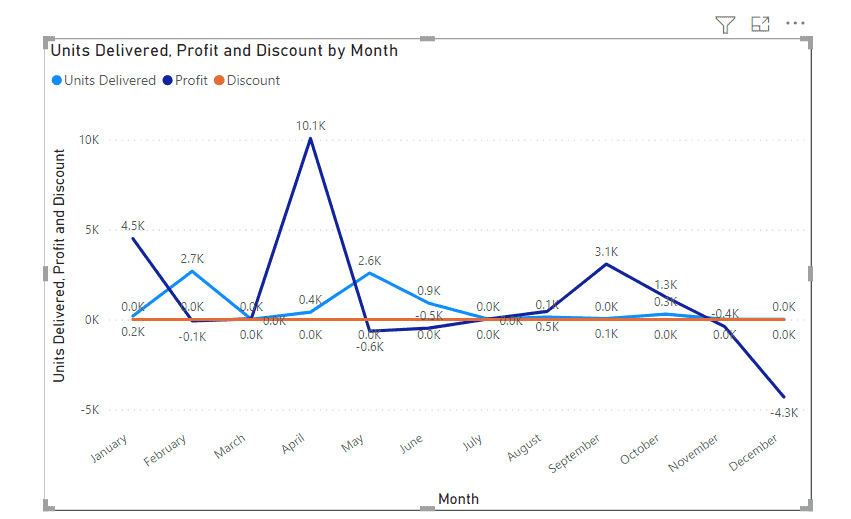
Task: Click the -0.1K Profit label in February
Action: tap(192, 337)
